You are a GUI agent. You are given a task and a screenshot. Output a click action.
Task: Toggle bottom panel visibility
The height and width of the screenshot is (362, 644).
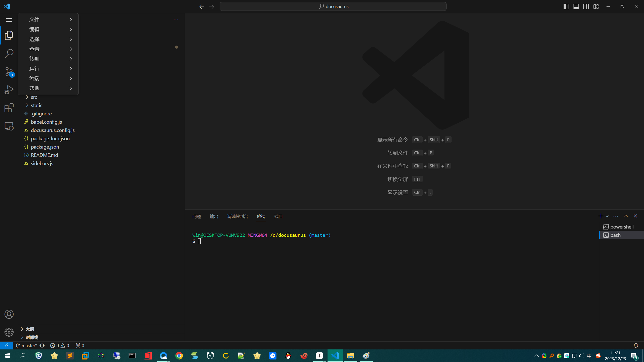pyautogui.click(x=576, y=7)
